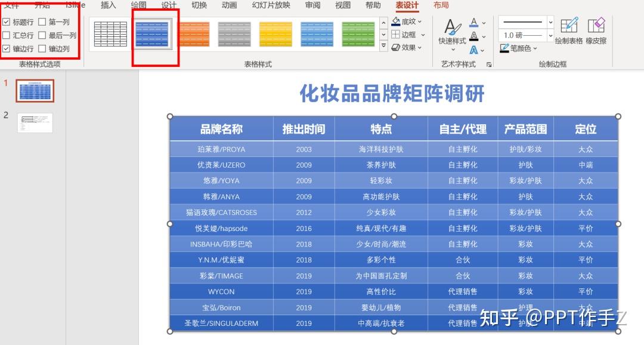Switch to the 表设计 tab

407,5
